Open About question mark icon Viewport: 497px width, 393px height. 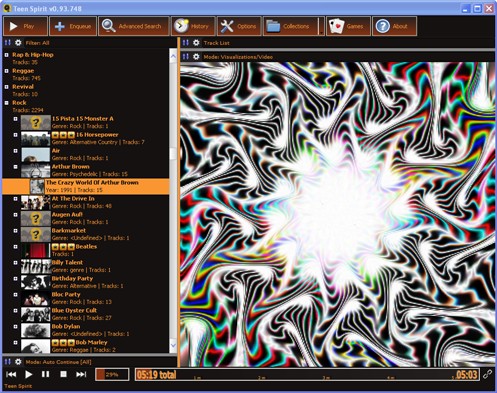pos(383,26)
